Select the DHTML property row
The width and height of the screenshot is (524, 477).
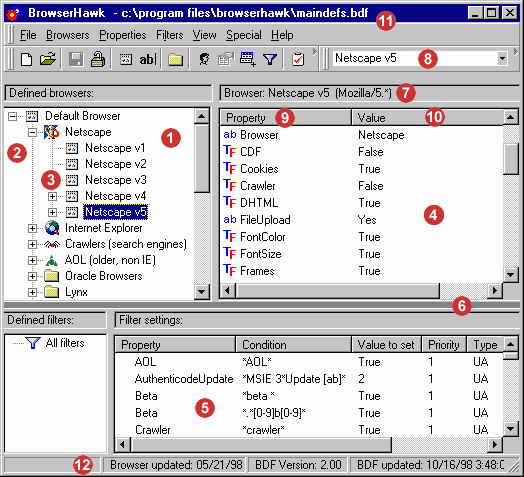point(362,203)
